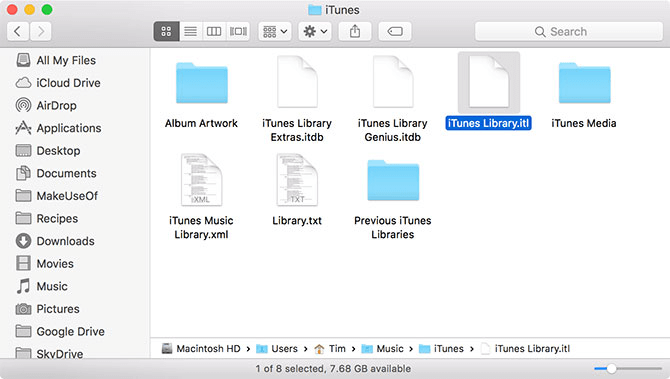The image size is (670, 379).
Task: Switch to Cover Flow view
Action: pyautogui.click(x=238, y=32)
